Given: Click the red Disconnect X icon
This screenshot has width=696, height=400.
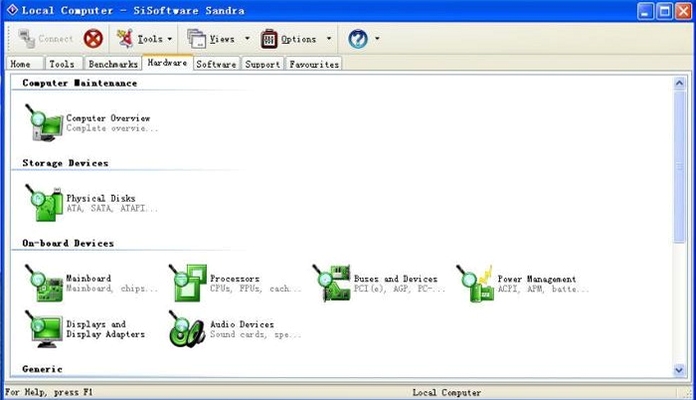Looking at the screenshot, I should [93, 39].
